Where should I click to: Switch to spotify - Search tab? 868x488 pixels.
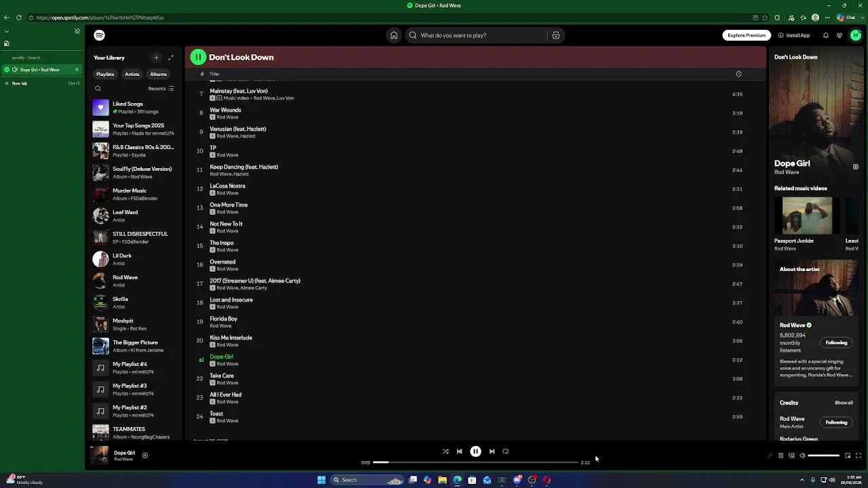(41, 58)
